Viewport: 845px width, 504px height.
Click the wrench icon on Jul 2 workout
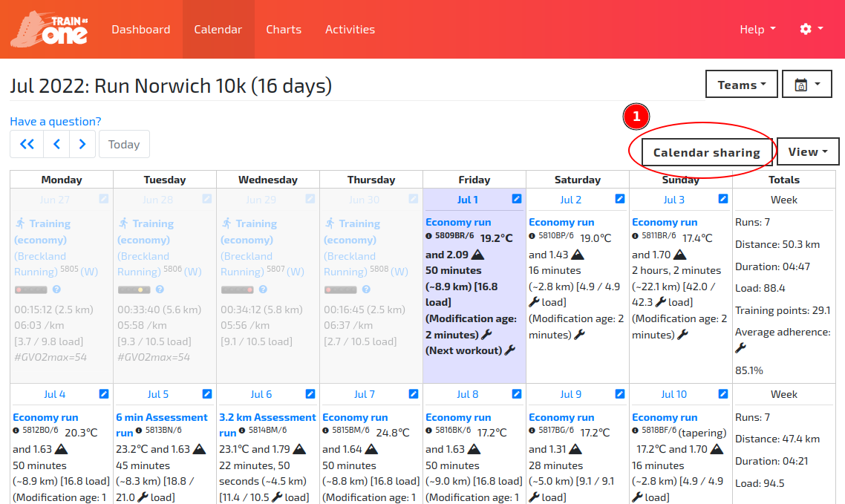click(532, 301)
